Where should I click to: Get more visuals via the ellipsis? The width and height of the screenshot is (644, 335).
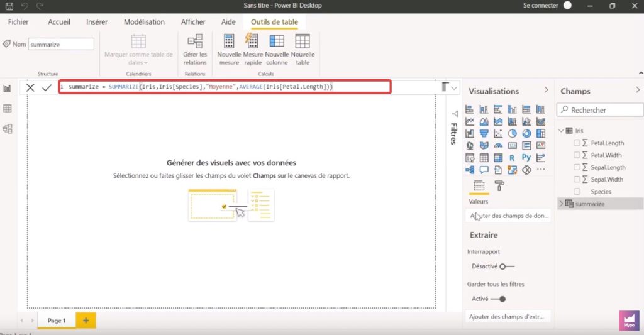click(x=541, y=170)
